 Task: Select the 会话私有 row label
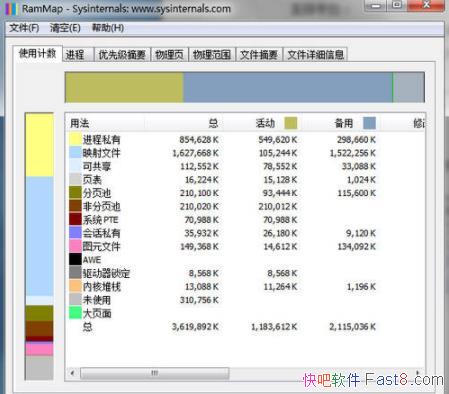coord(101,233)
